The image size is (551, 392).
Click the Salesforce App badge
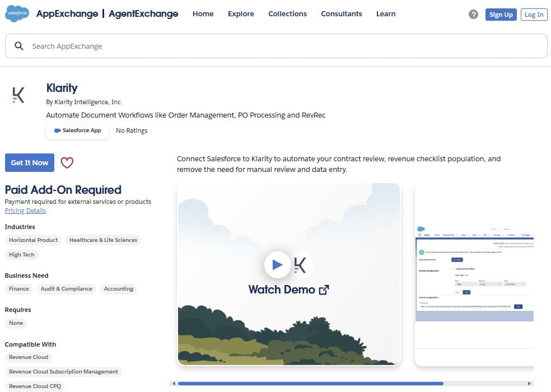[77, 130]
